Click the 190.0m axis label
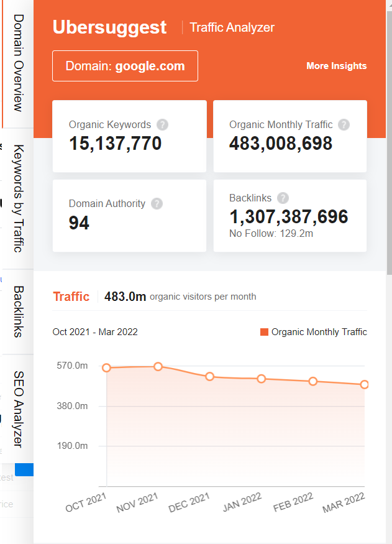Viewport: 392px width, 544px height. tap(72, 446)
